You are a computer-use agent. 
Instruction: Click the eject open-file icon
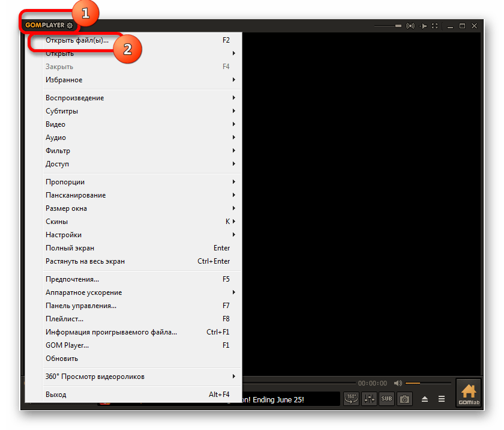pyautogui.click(x=425, y=399)
